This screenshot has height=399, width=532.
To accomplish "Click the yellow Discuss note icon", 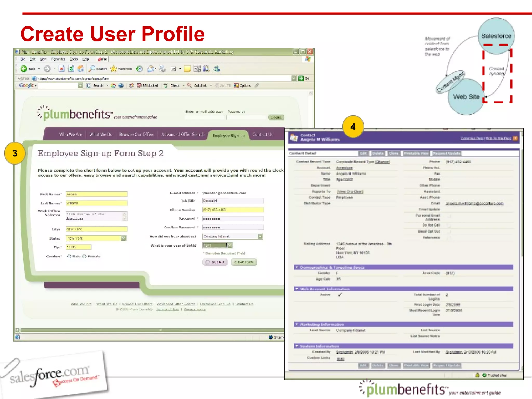I will pyautogui.click(x=187, y=69).
